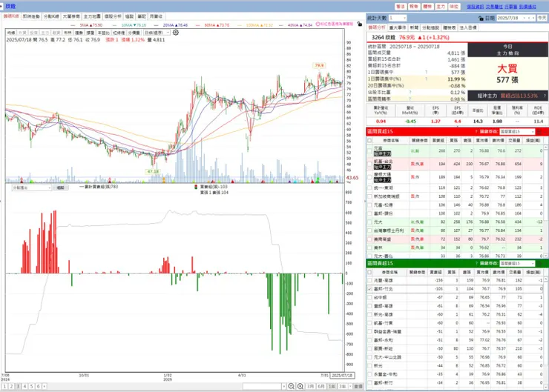Expand the arrow next to the 3年 range button
The image size is (549, 392).
(350, 386)
